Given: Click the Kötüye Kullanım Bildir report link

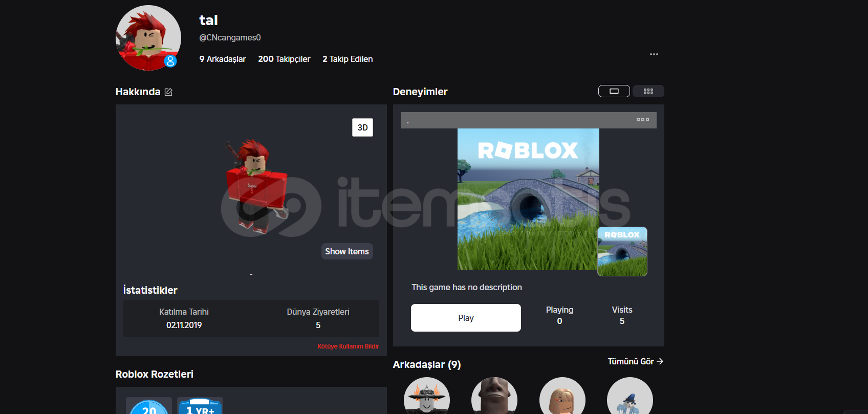Looking at the screenshot, I should point(348,346).
